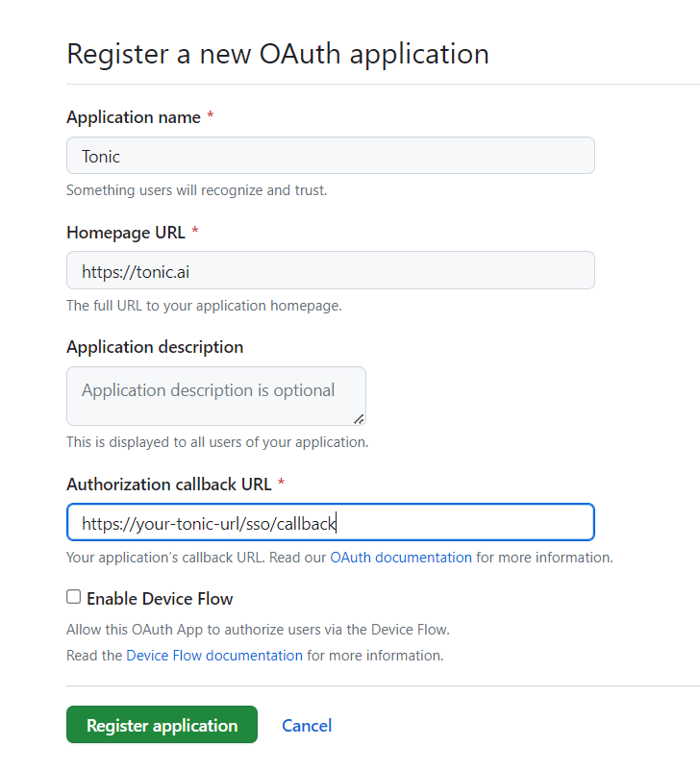
Task: Click the Application name field containing Tonic
Action: [x=330, y=156]
